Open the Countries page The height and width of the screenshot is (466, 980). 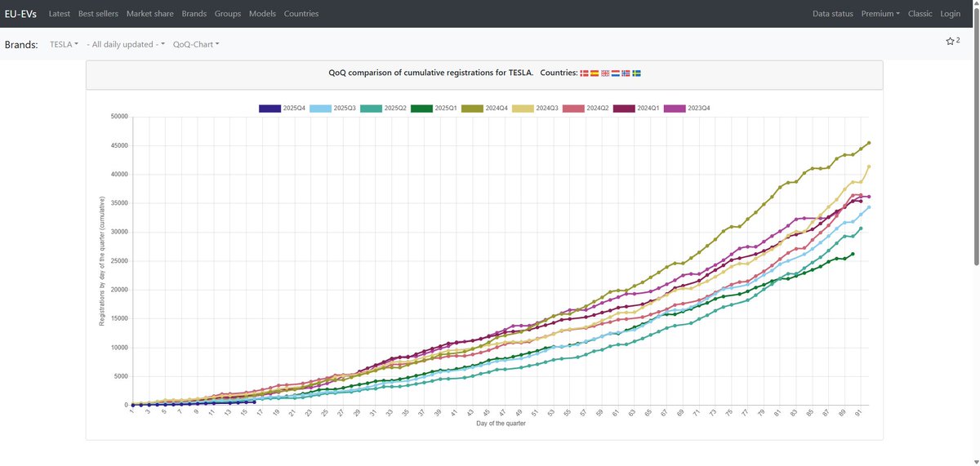pyautogui.click(x=301, y=14)
